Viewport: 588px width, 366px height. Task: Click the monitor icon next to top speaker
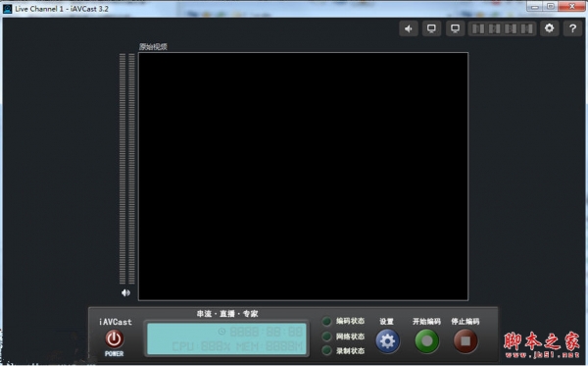point(431,28)
